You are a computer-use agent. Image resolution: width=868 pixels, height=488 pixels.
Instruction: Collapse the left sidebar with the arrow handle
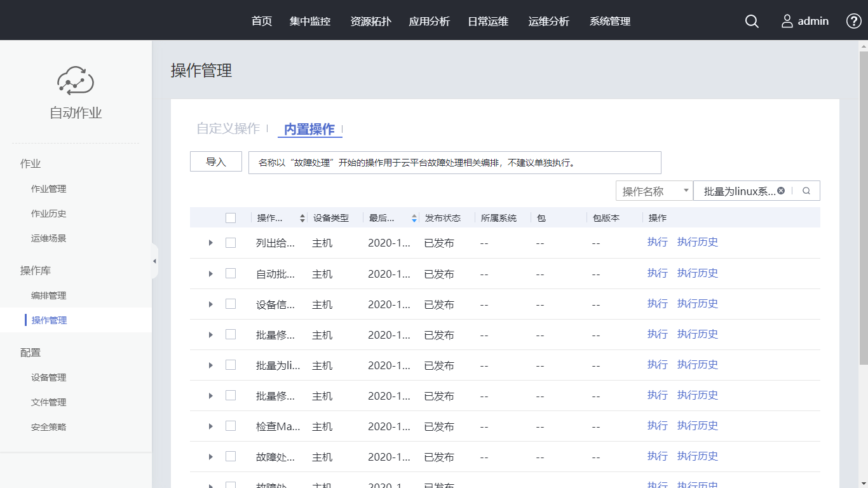pos(154,261)
